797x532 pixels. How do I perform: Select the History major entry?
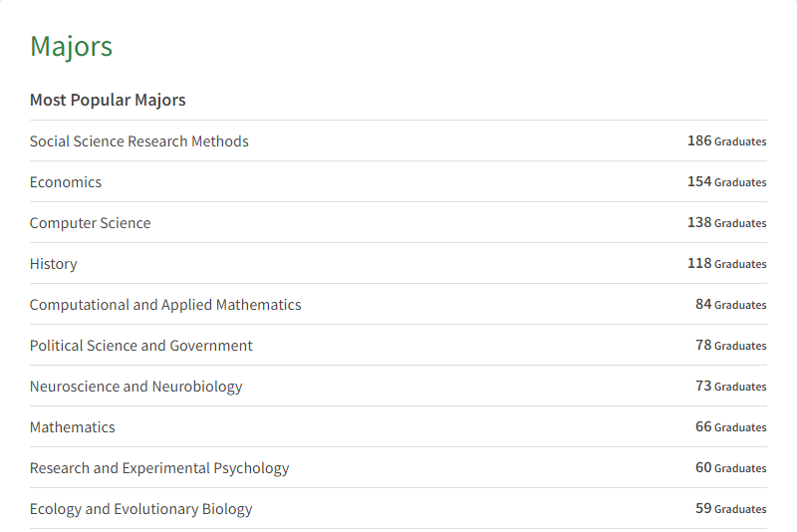(x=54, y=264)
